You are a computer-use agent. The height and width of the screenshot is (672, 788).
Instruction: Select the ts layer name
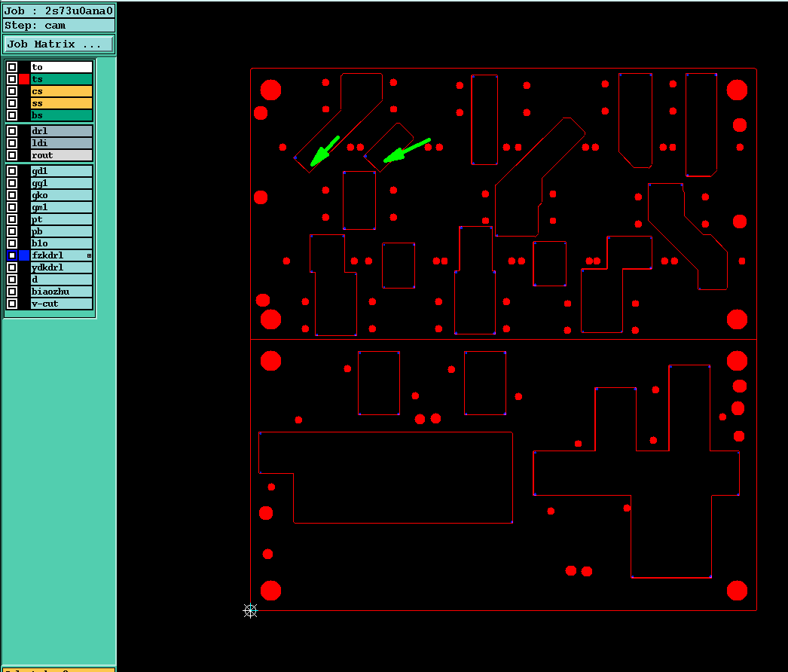62,79
